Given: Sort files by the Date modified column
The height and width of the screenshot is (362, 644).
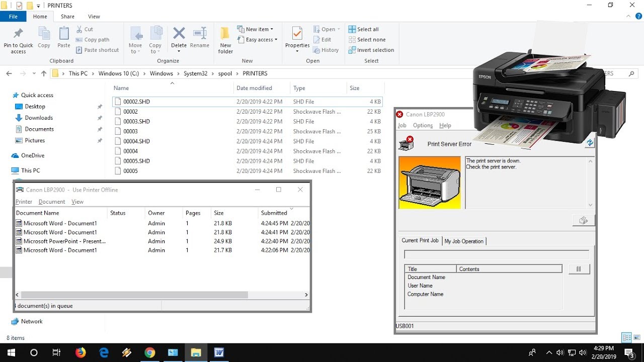Looking at the screenshot, I should 254,88.
